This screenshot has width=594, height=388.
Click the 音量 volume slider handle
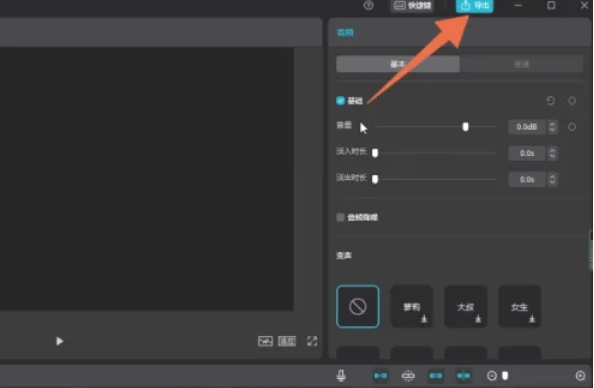[466, 127]
